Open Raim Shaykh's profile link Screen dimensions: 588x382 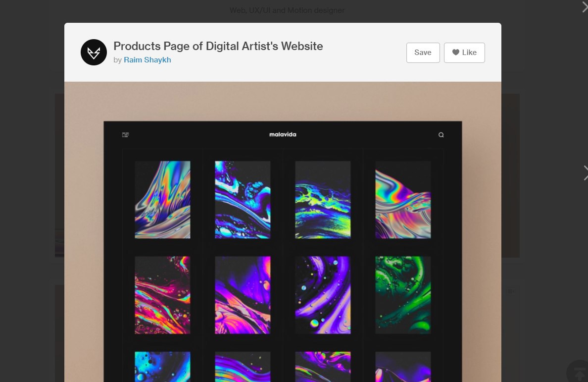coord(147,60)
